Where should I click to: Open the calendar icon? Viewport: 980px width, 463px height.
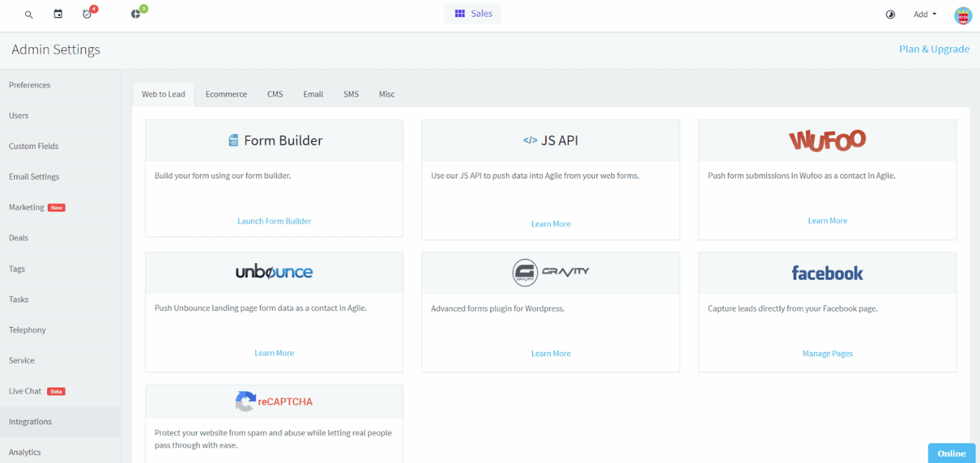pyautogui.click(x=57, y=13)
